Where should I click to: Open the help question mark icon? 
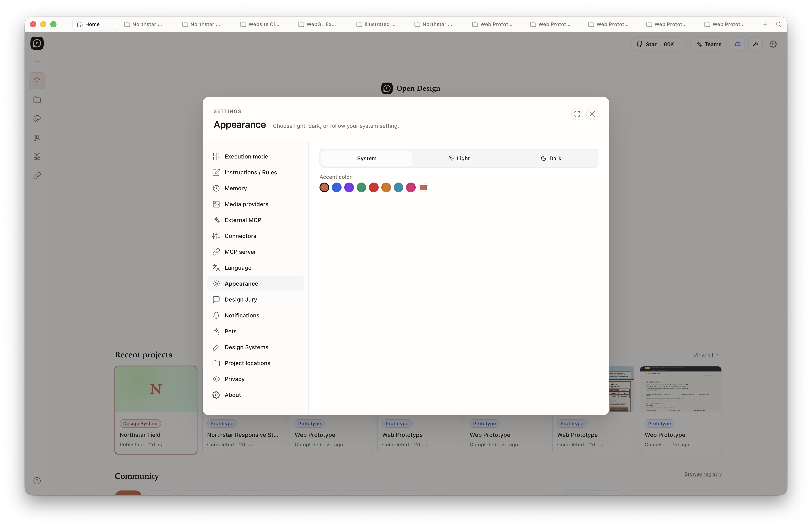pyautogui.click(x=37, y=481)
